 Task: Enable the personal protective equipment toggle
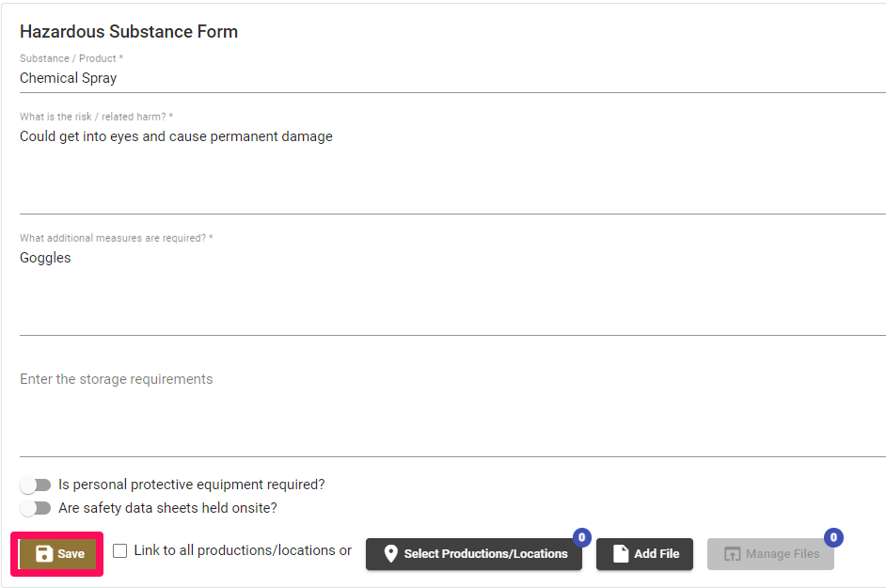tap(36, 485)
